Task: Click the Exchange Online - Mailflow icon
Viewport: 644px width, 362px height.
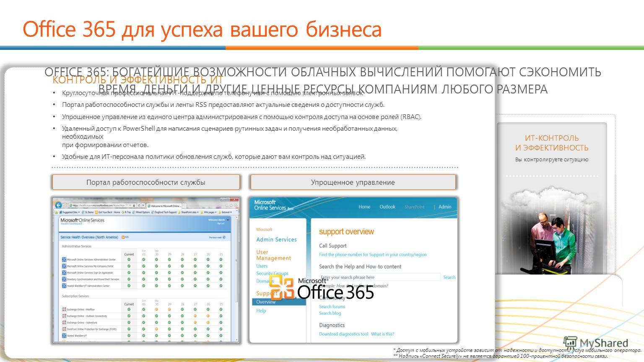Action: point(64,309)
